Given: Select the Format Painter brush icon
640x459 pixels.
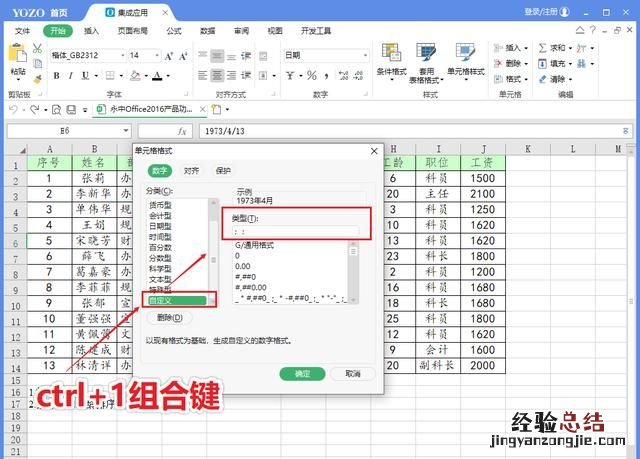Looking at the screenshot, I should 38,78.
